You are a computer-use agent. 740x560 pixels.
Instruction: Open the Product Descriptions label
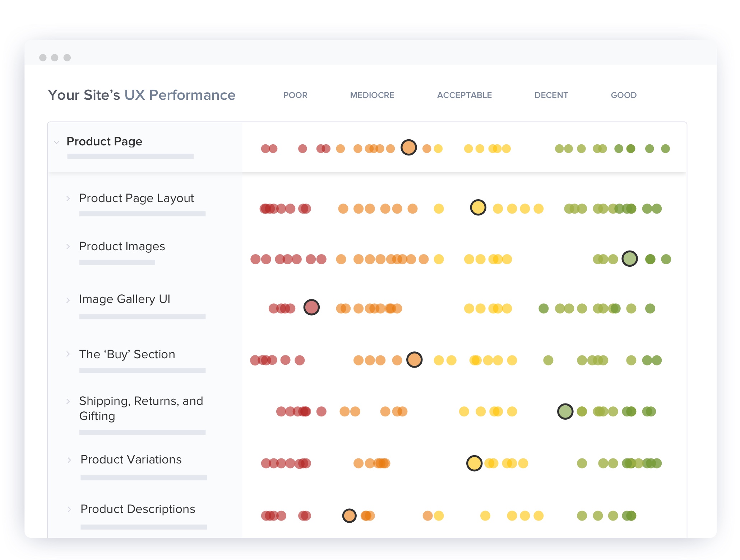[x=138, y=509]
